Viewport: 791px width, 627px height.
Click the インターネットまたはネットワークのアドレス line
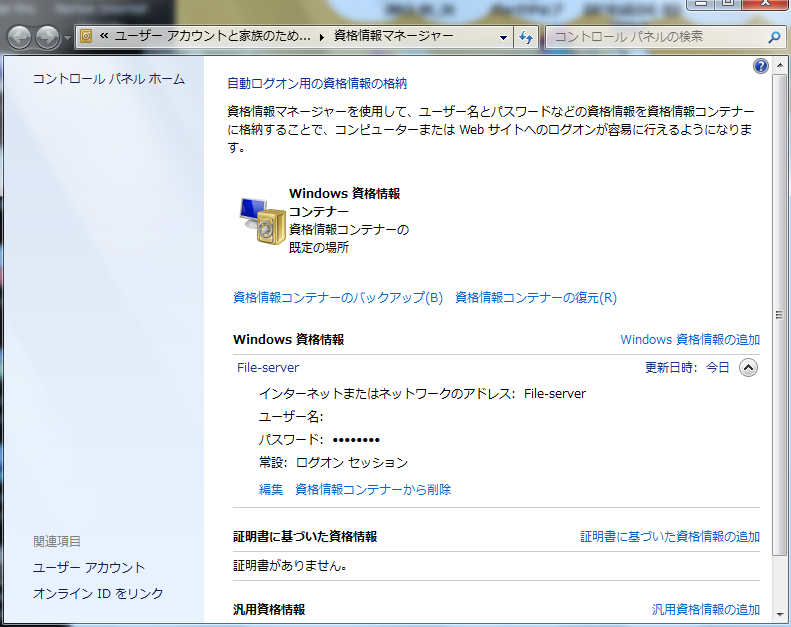click(422, 393)
